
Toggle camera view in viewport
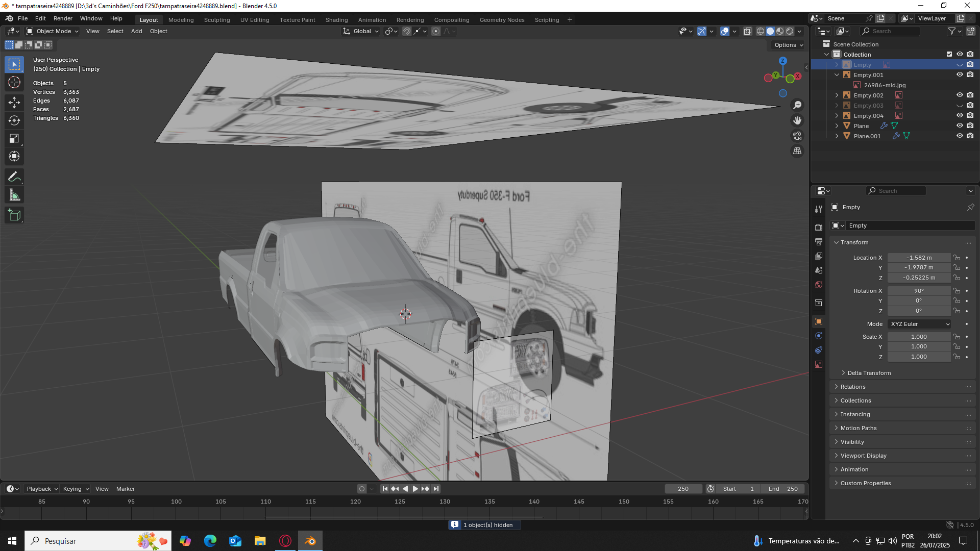click(797, 136)
